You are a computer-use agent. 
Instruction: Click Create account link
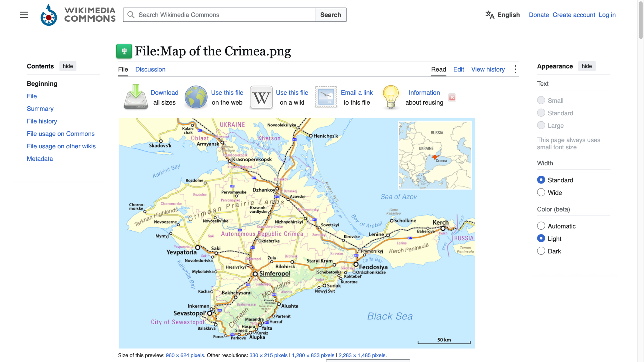coord(574,15)
